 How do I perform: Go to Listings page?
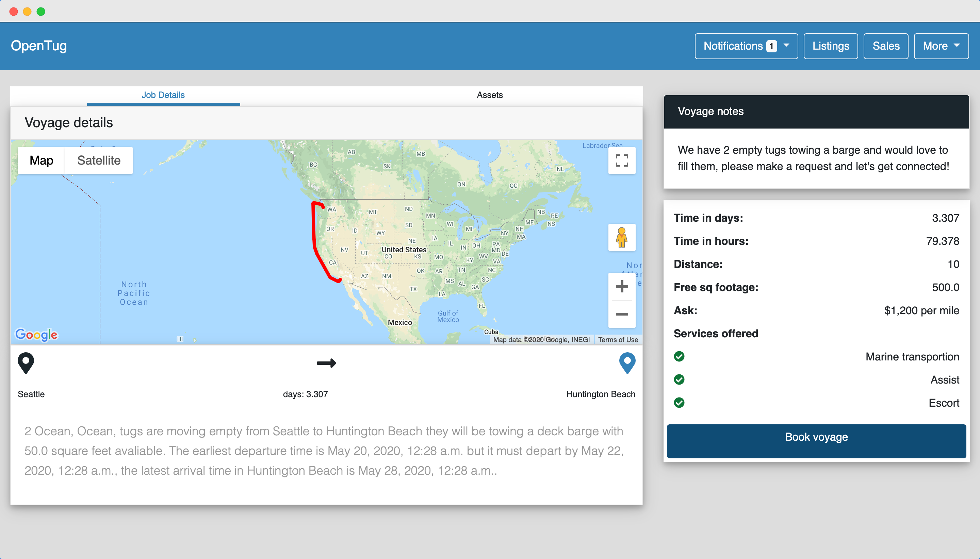click(831, 46)
